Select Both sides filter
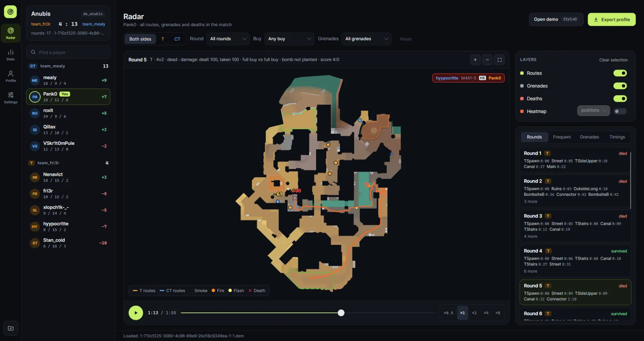Viewport: 644px width, 341px height. 140,39
